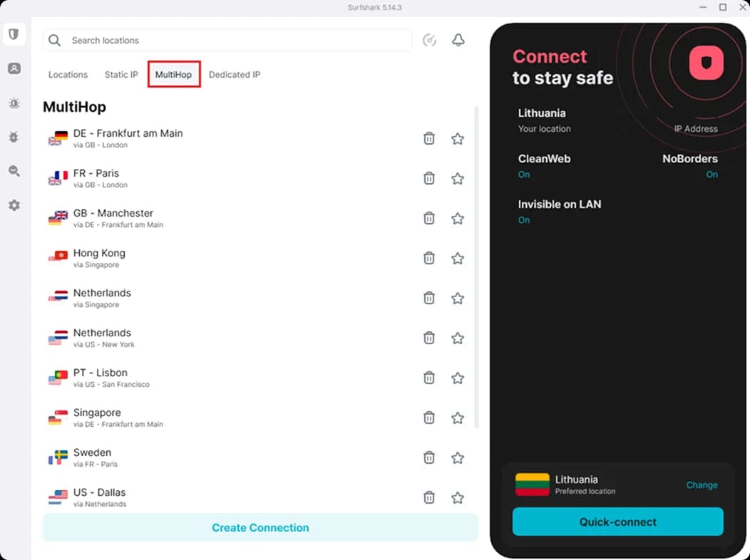750x560 pixels.
Task: Star the US - Dallas MultiHop route
Action: 457,497
